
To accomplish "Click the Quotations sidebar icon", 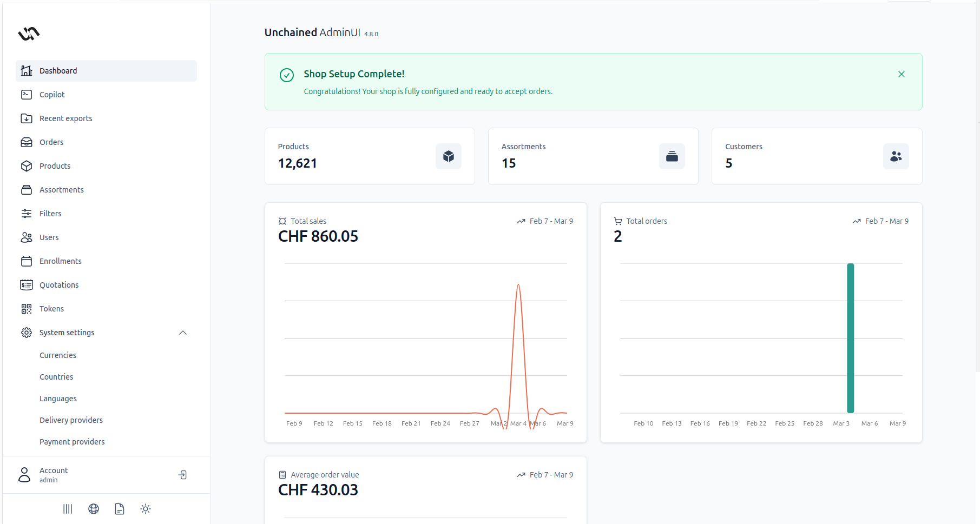I will pyautogui.click(x=27, y=285).
